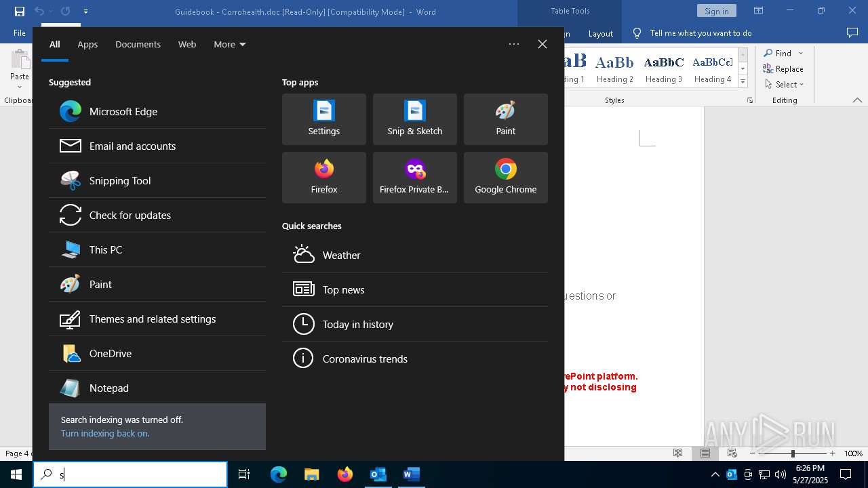
Task: Click Replace in Editing group
Action: pyautogui.click(x=783, y=68)
